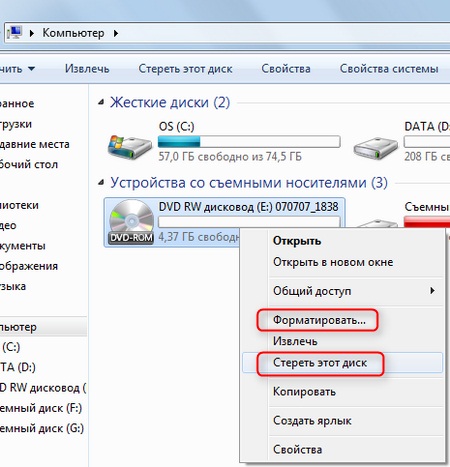
Task: Click Компьютер in the address bar
Action: point(73,33)
